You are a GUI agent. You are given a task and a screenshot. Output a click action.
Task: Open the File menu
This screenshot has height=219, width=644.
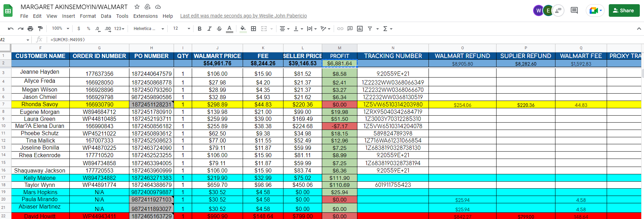24,16
